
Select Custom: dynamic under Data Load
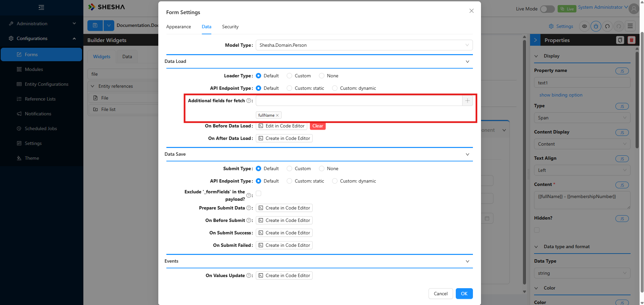point(335,88)
